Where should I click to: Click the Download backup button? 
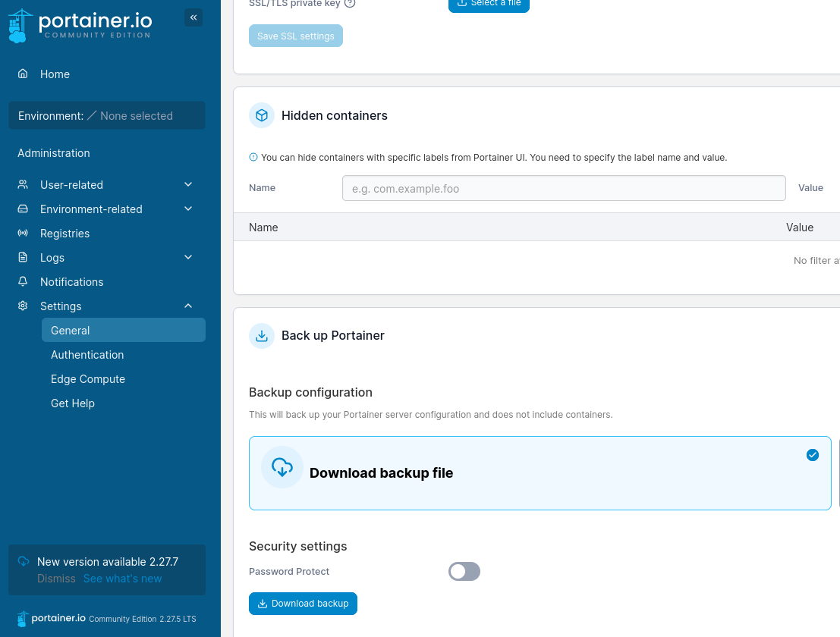point(303,604)
